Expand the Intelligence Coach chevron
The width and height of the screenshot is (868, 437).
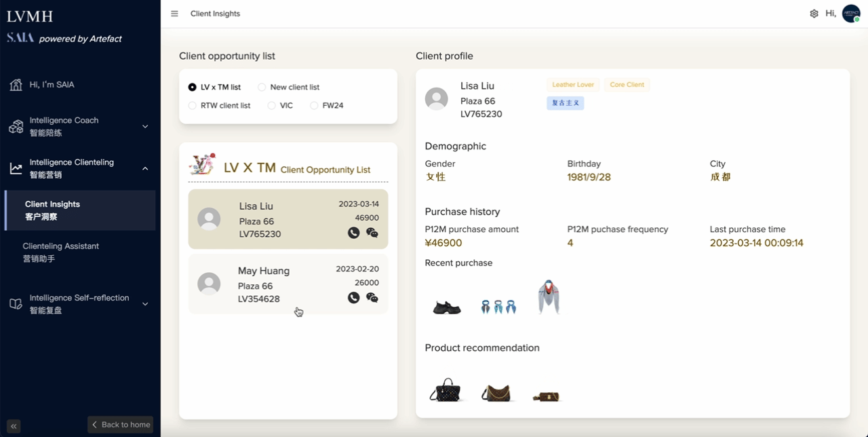pyautogui.click(x=145, y=126)
